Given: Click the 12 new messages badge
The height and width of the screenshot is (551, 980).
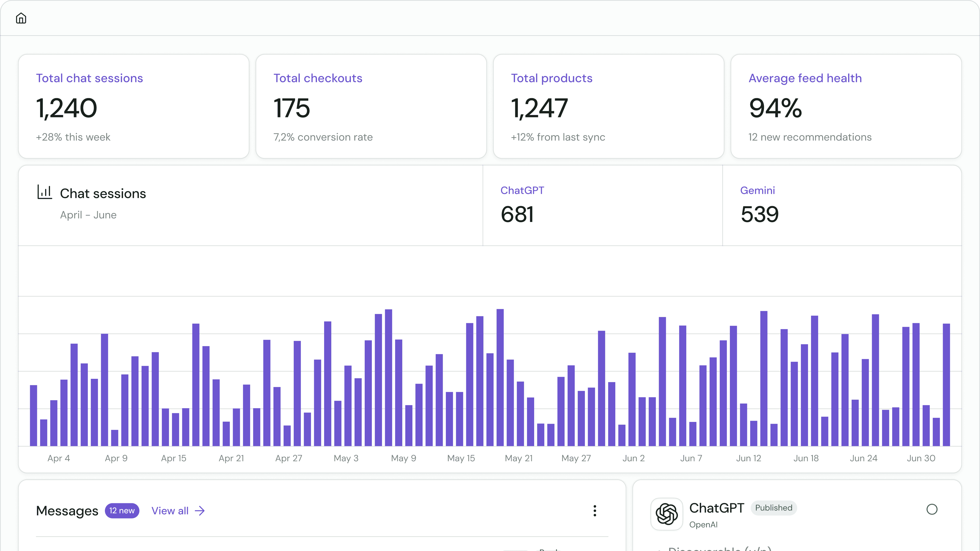Looking at the screenshot, I should pos(122,511).
